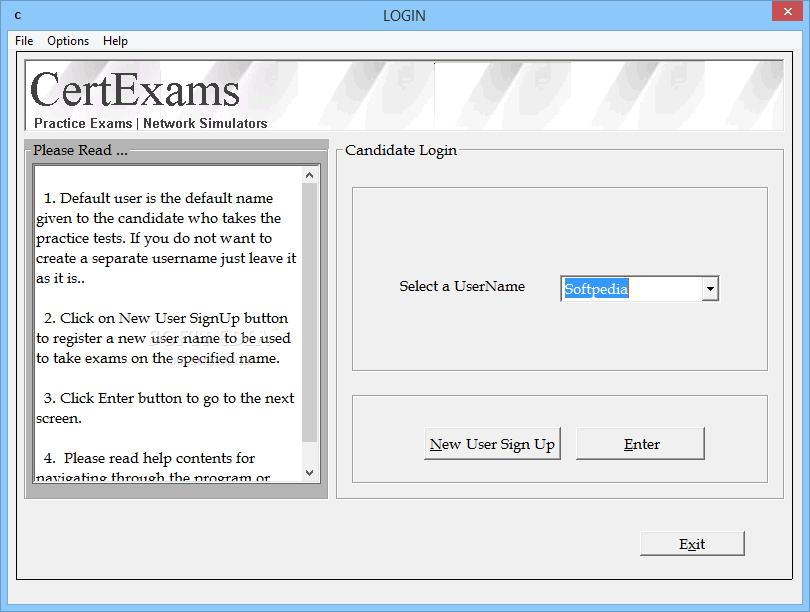Viewport: 810px width, 612px height.
Task: Click the Please Read scroll up arrow
Action: (x=309, y=175)
